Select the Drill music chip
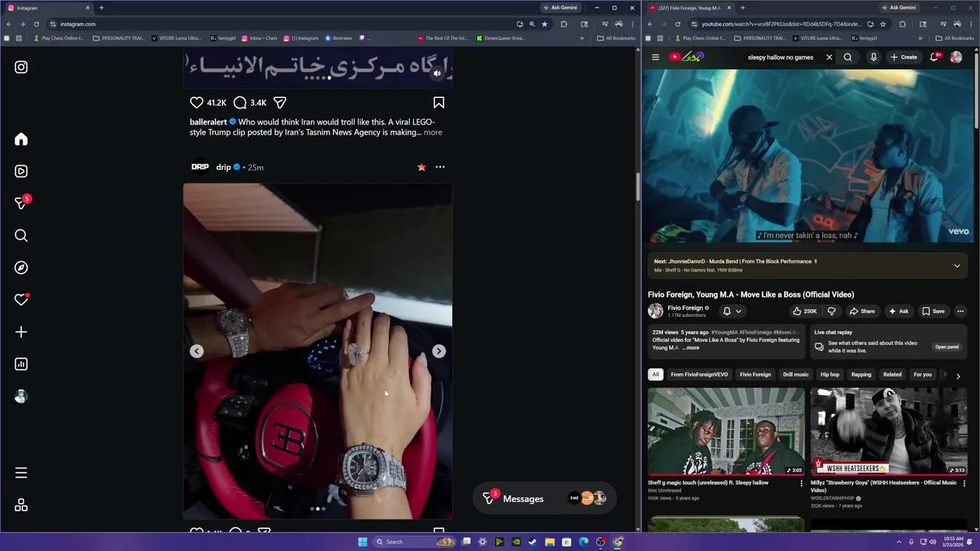 tap(795, 374)
